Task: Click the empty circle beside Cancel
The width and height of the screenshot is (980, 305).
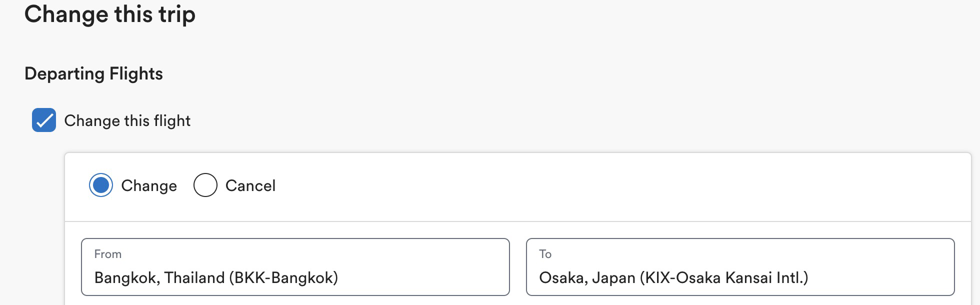Action: 205,185
